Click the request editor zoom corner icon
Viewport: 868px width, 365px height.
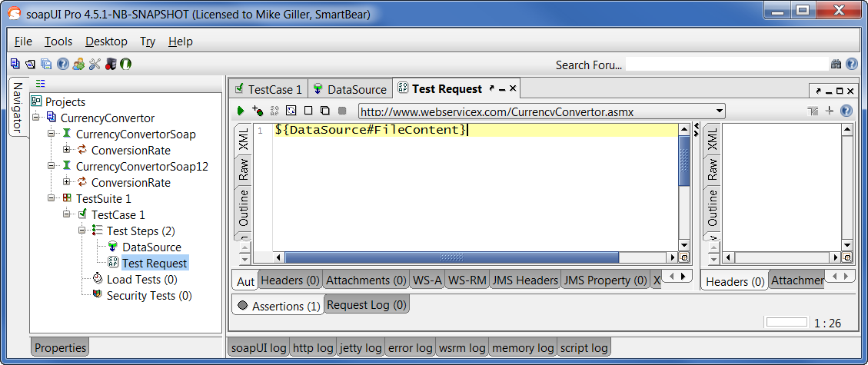(x=683, y=257)
